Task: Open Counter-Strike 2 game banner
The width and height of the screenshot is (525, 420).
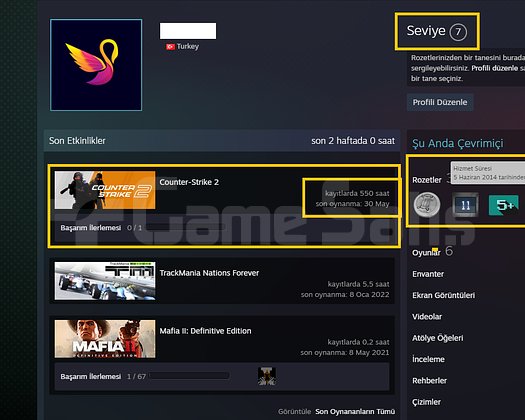Action: [x=105, y=190]
